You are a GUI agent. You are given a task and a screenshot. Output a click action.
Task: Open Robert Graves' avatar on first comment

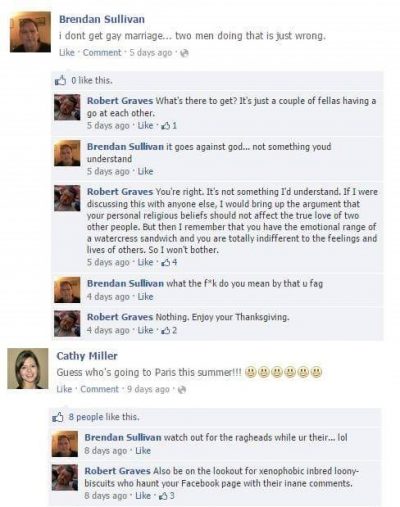[x=67, y=107]
